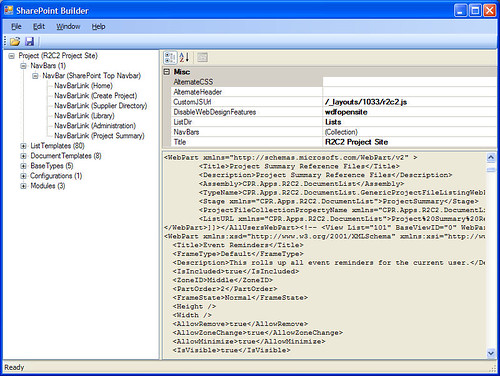
Task: Minimize the SharePoint Builder window
Action: point(460,10)
